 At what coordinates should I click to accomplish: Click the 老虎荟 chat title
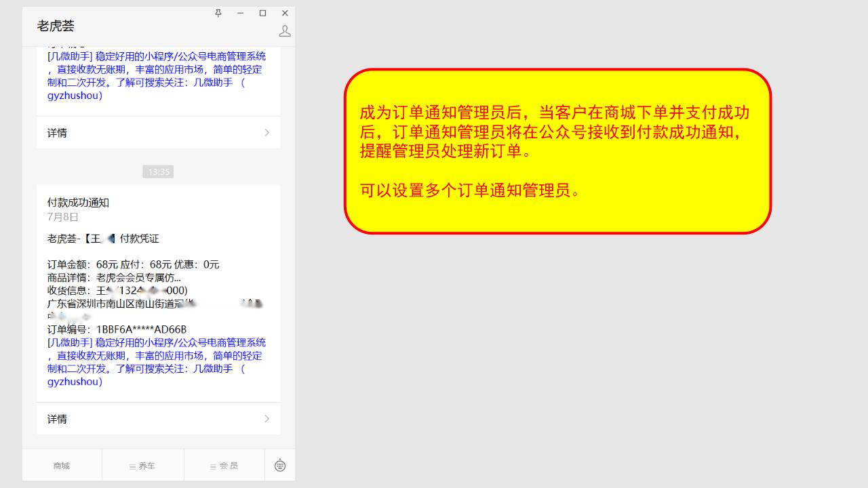coord(56,26)
